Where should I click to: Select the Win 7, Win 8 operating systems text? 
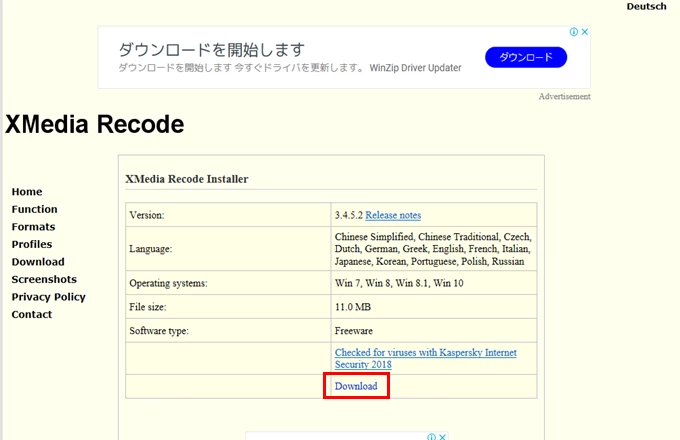click(x=399, y=283)
